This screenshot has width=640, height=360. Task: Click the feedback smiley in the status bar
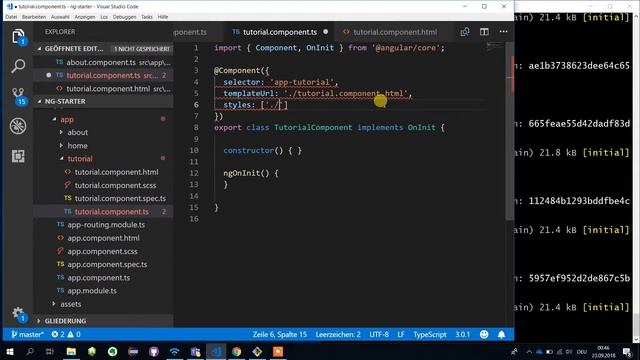click(x=484, y=334)
